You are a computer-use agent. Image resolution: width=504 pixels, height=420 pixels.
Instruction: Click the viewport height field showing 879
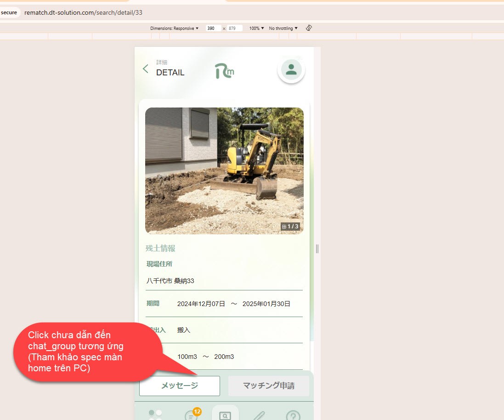point(234,28)
